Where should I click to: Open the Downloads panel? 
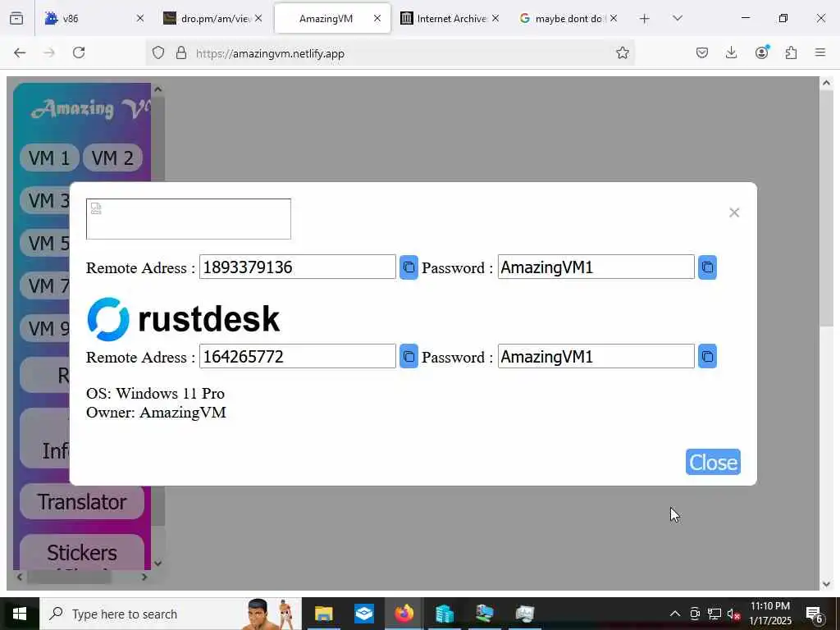pyautogui.click(x=731, y=52)
